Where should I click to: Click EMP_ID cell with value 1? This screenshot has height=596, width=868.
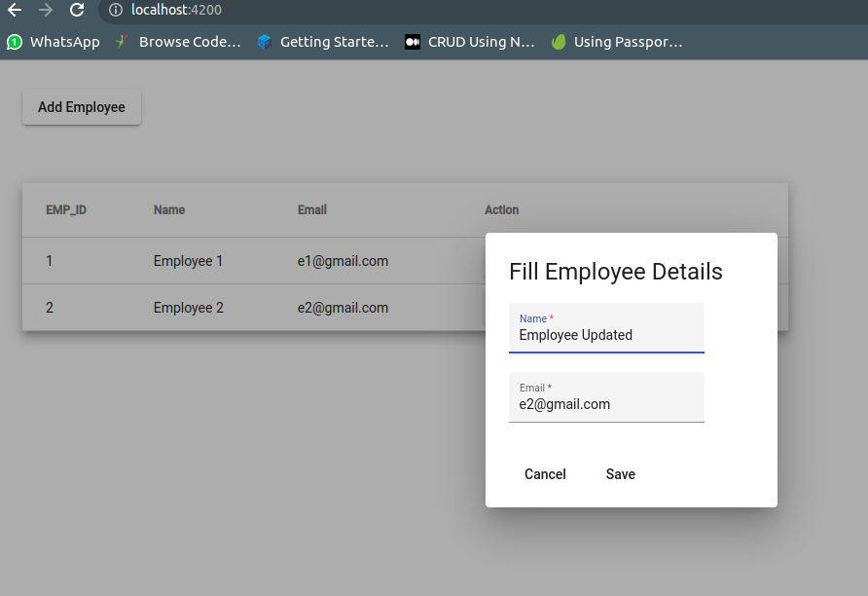50,261
